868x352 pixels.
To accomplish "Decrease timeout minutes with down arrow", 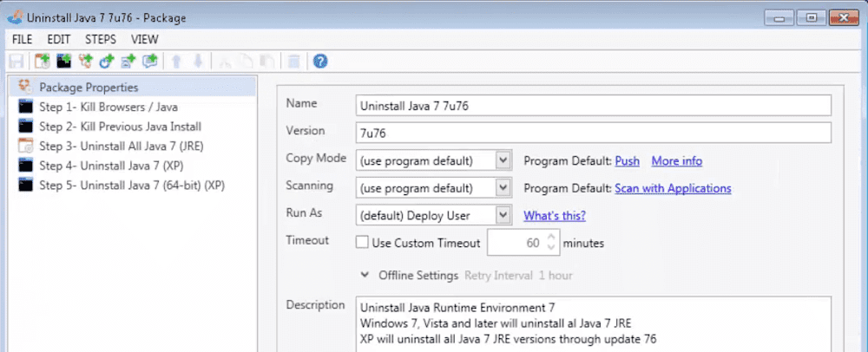I will tap(551, 248).
